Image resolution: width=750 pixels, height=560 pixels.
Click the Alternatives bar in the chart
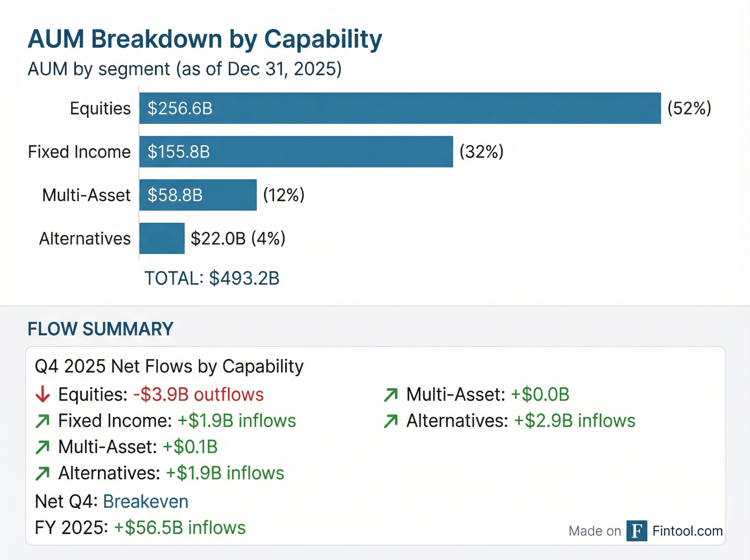[x=162, y=238]
